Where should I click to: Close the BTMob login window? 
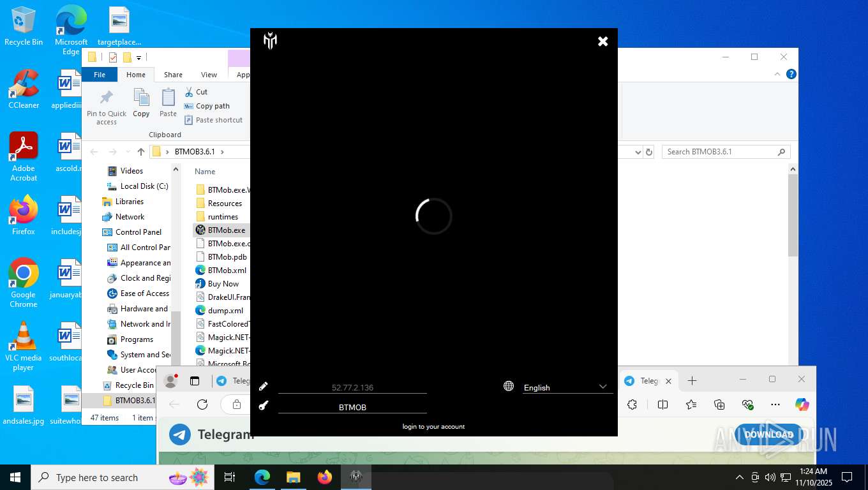(602, 41)
